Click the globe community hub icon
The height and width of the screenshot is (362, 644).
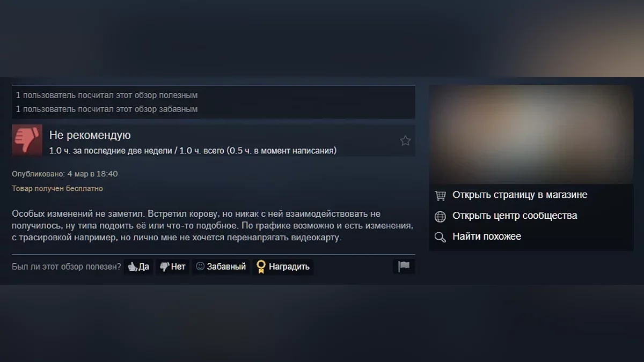440,216
